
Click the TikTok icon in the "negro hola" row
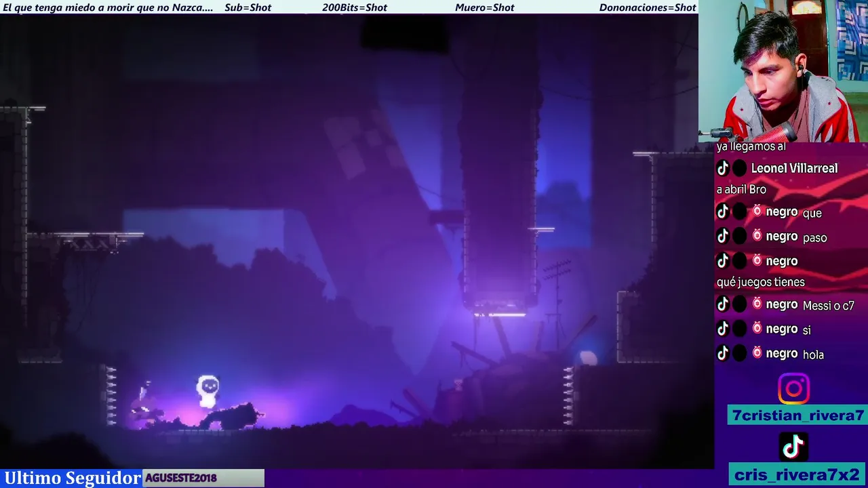point(723,354)
